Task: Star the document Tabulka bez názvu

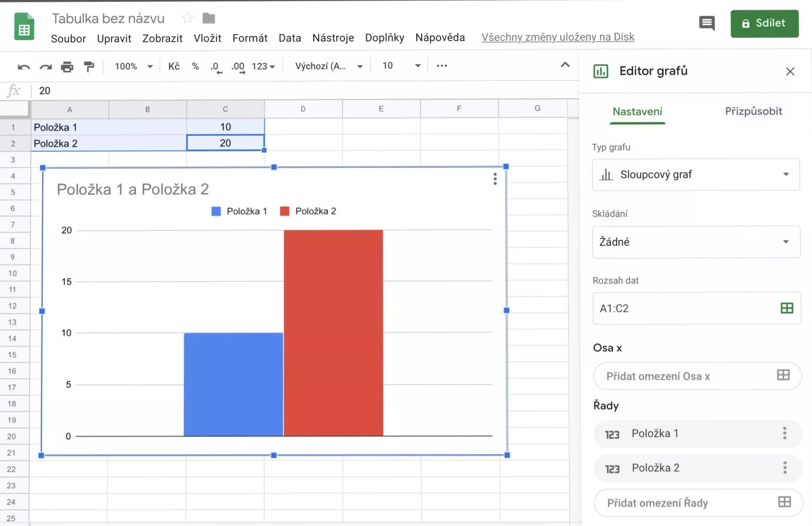Action: [187, 18]
